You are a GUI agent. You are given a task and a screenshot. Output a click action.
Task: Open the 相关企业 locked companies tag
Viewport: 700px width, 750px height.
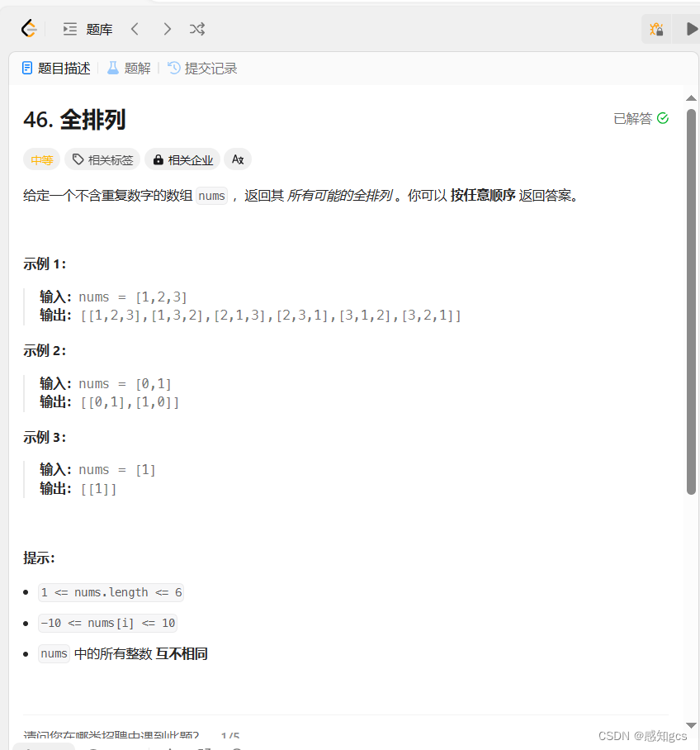182,159
